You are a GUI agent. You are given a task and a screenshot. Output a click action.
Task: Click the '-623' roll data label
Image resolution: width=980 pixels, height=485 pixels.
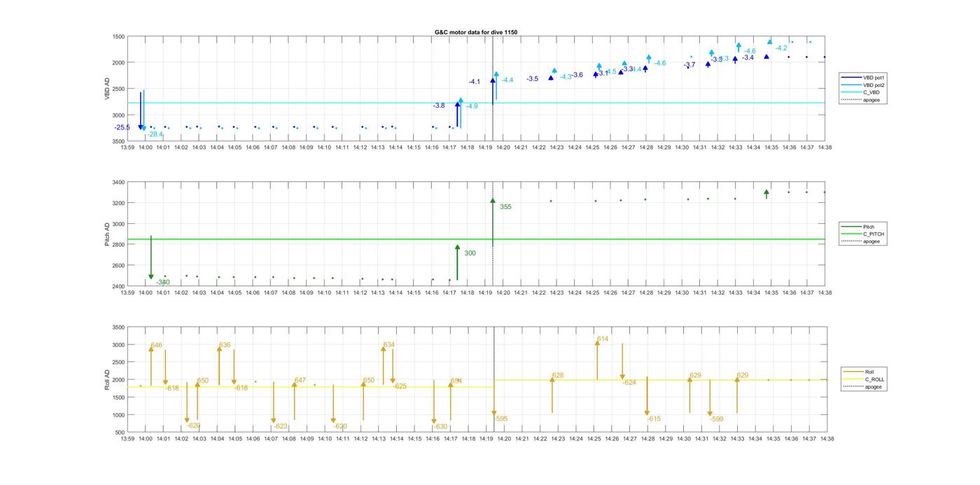[x=280, y=426]
